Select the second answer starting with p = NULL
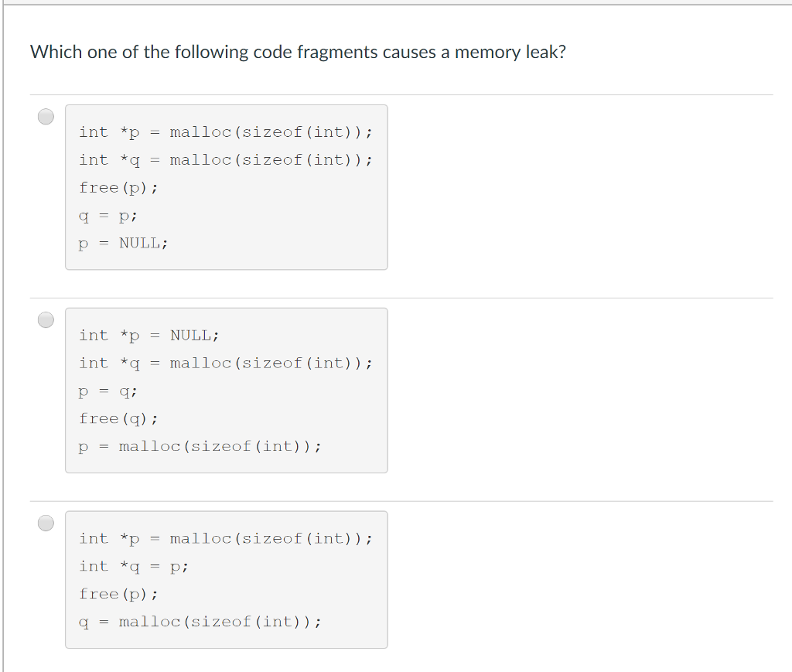Screen dimensions: 792x672 (x=46, y=319)
